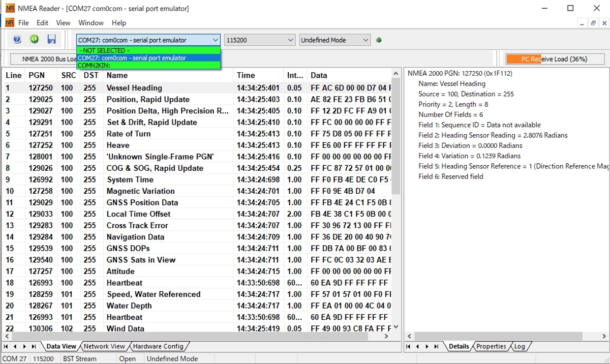Select the Navigation Data row
Image resolution: width=610 pixels, height=364 pixels.
[197, 237]
